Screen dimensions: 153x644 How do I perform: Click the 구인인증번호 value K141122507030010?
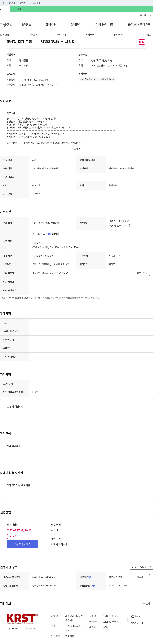coord(120,585)
